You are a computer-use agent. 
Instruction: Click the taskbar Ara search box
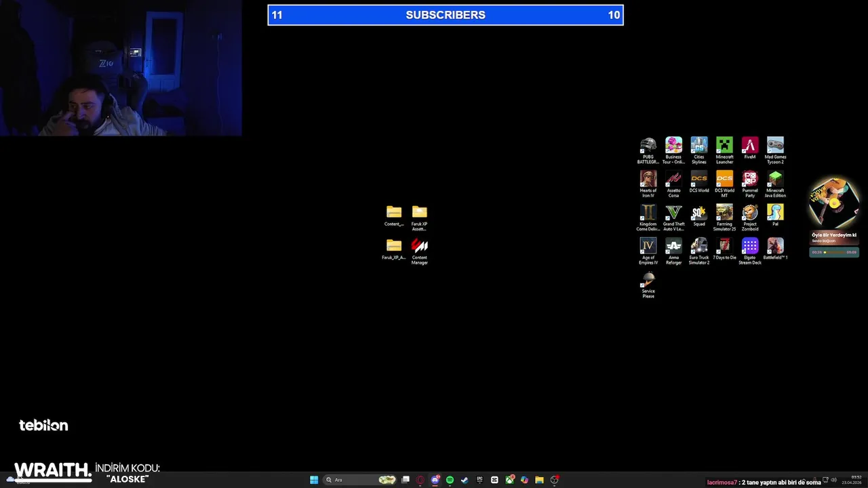click(360, 480)
